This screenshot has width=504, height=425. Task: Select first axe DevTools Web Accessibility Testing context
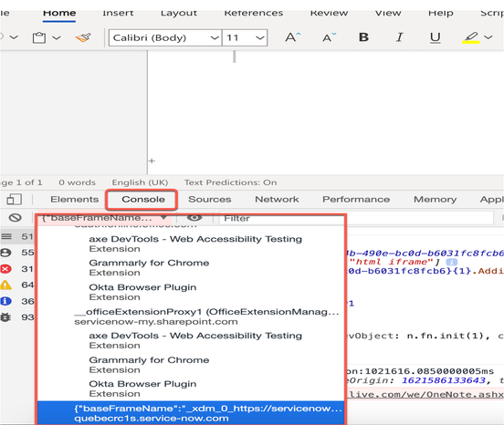191,244
